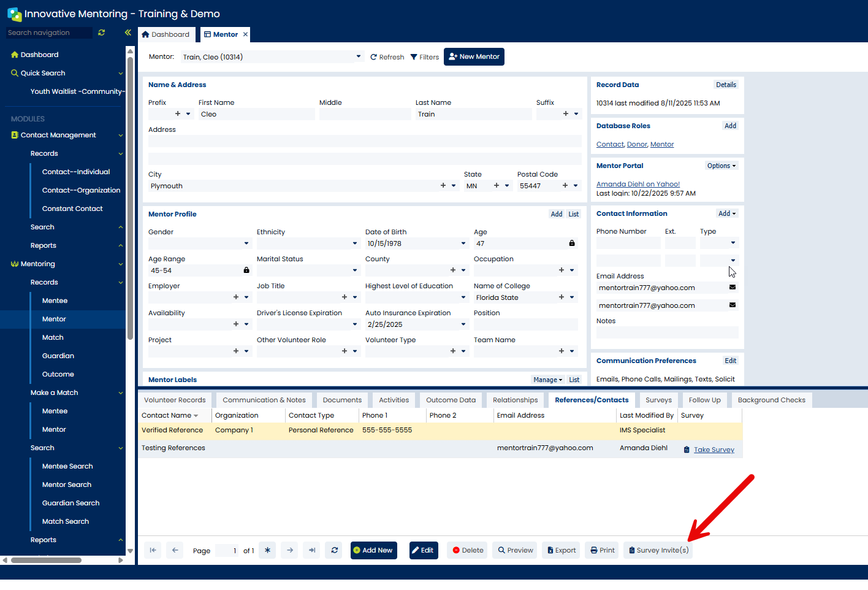This screenshot has width=868, height=590.
Task: Click the envelope icon beside first email address
Action: click(x=732, y=288)
